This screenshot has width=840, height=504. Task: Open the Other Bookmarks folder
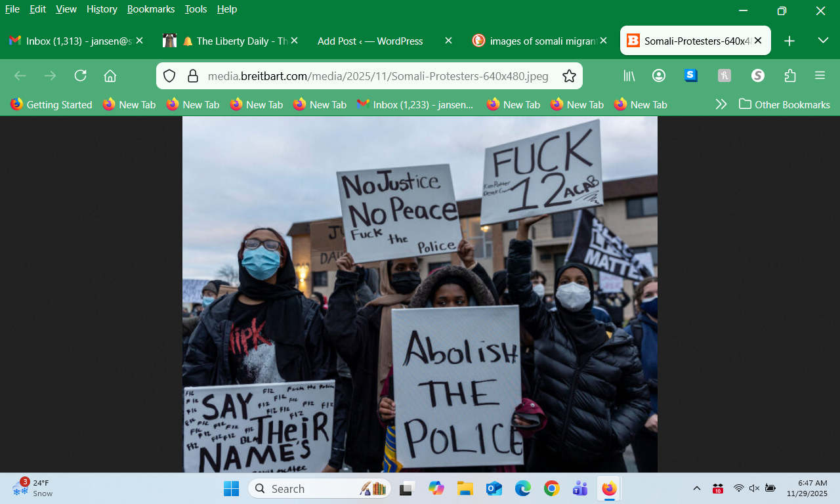click(x=784, y=104)
